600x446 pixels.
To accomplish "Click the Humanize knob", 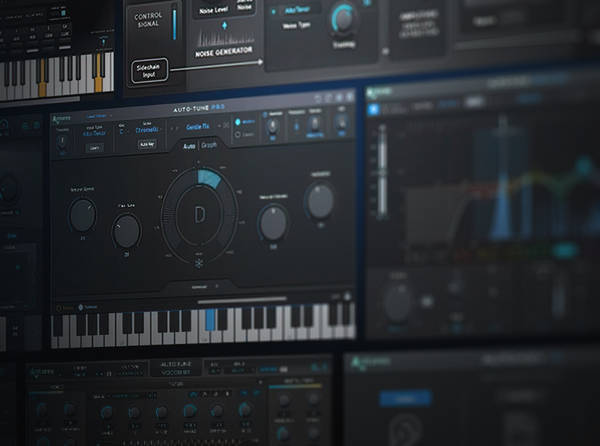I will pyautogui.click(x=320, y=201).
